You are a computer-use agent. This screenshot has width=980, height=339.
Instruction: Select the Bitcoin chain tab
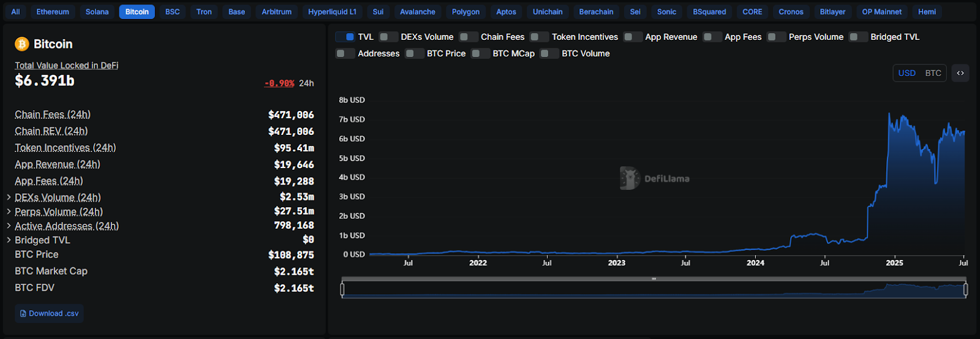137,12
